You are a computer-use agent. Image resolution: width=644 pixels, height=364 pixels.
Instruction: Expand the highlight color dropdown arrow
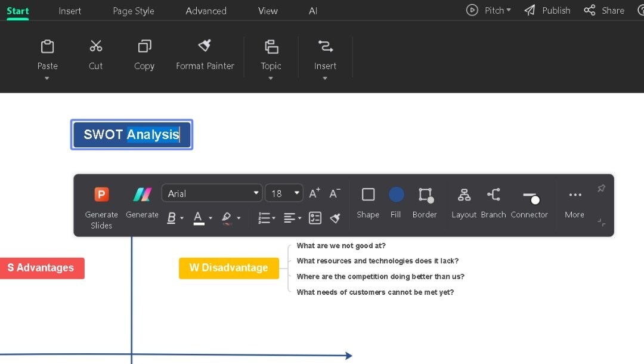pyautogui.click(x=239, y=218)
